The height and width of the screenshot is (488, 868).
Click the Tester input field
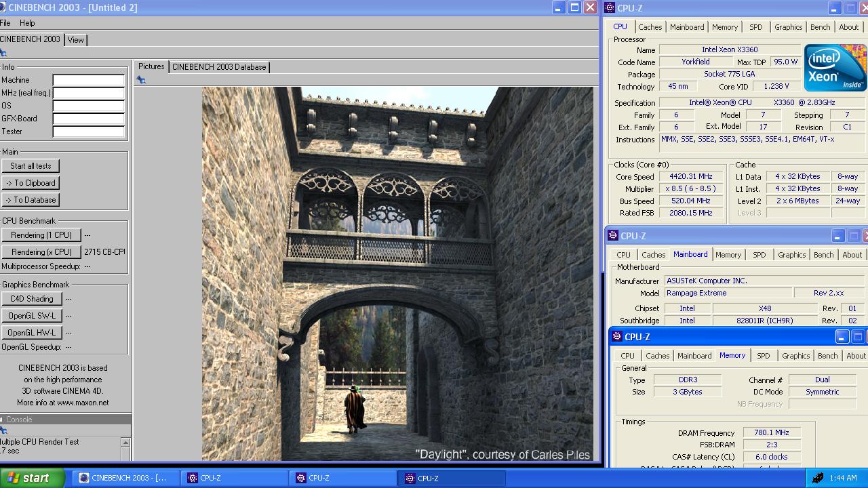tap(89, 131)
